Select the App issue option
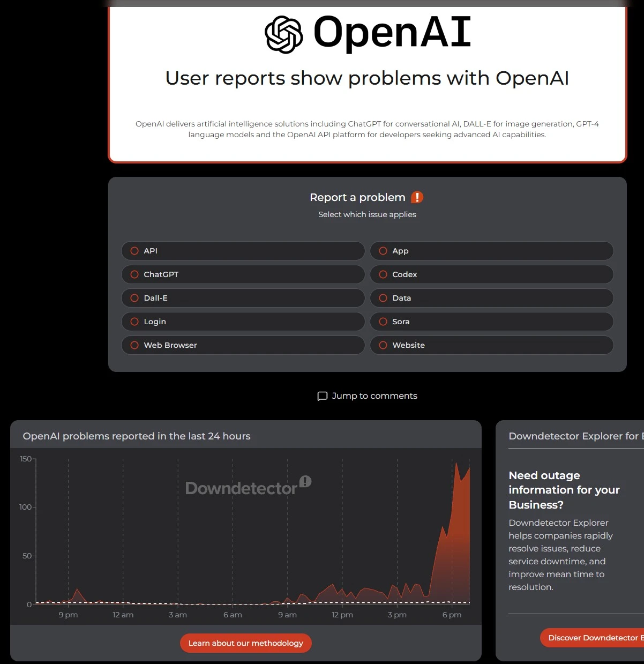644x664 pixels. click(x=492, y=251)
